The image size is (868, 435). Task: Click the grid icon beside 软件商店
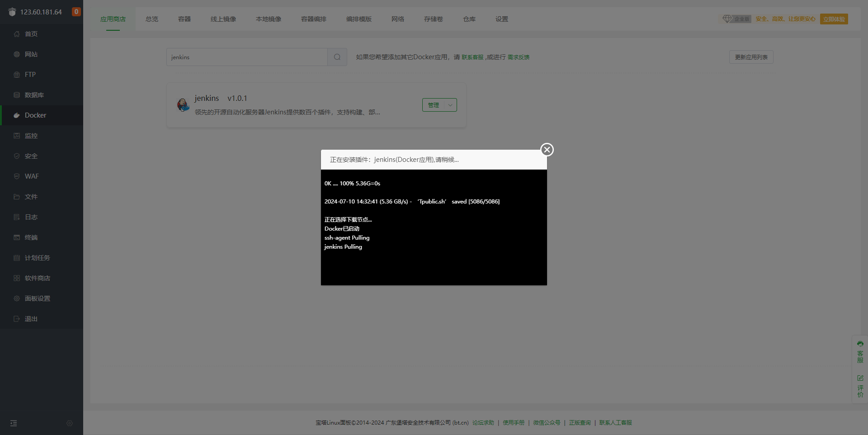17,278
